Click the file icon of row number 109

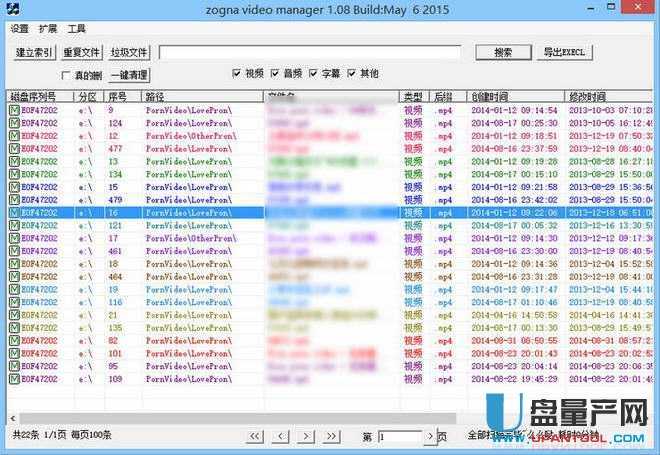pyautogui.click(x=14, y=379)
